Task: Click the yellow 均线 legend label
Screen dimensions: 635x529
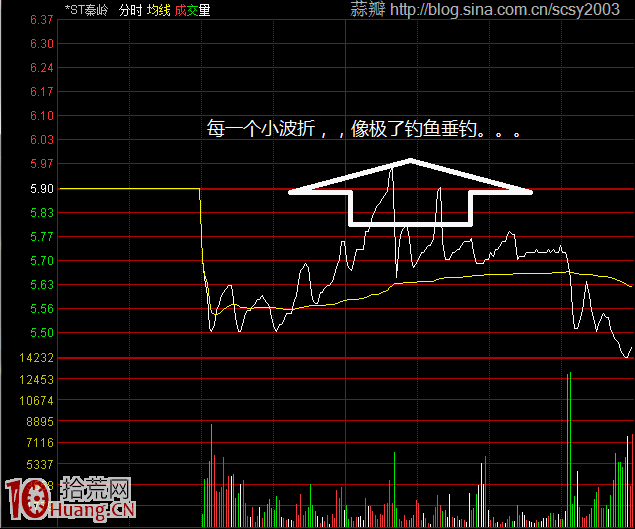Action: pos(158,10)
